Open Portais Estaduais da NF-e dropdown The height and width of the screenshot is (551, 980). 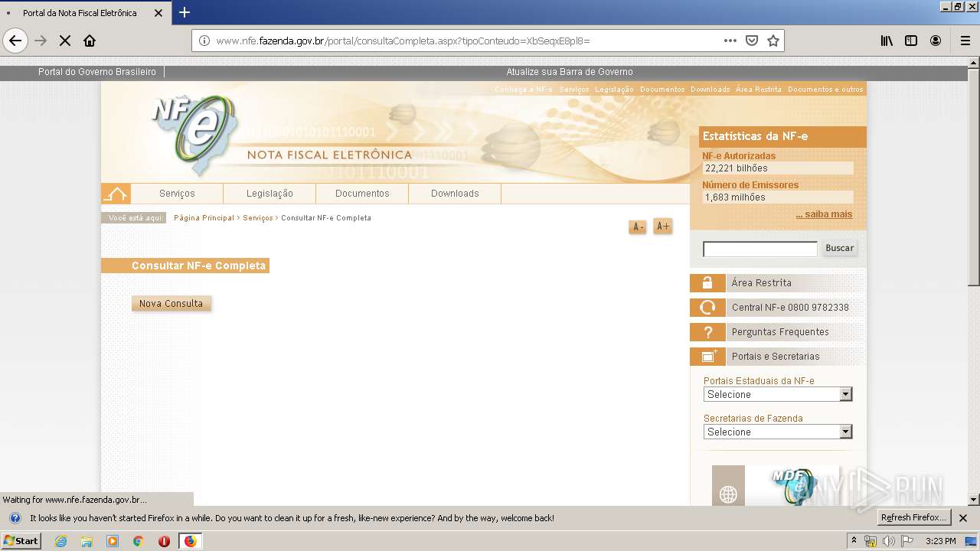778,394
